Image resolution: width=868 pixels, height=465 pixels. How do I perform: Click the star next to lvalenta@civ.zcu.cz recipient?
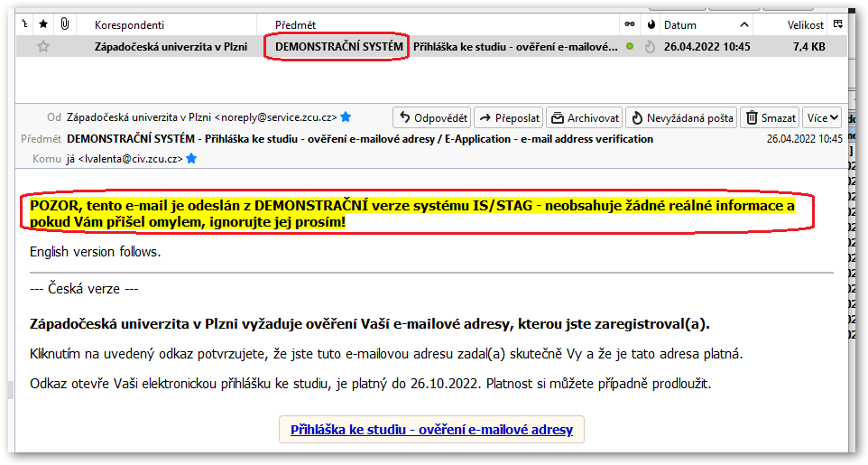click(191, 159)
